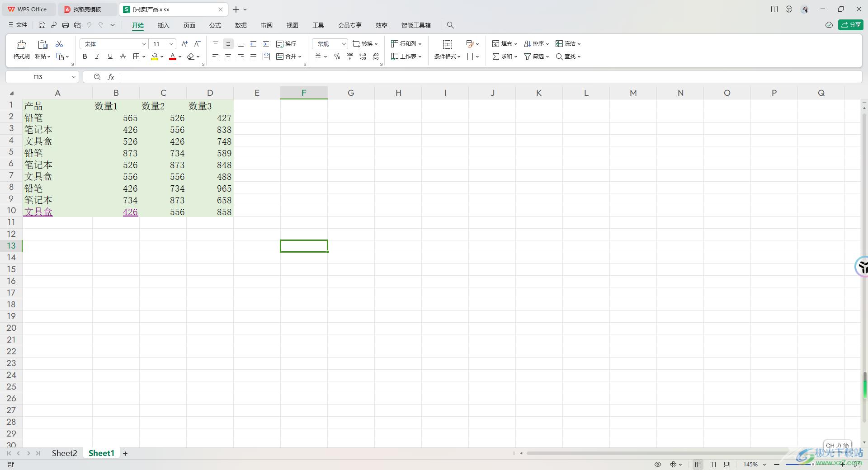Toggle Underline formatting

pyautogui.click(x=110, y=56)
